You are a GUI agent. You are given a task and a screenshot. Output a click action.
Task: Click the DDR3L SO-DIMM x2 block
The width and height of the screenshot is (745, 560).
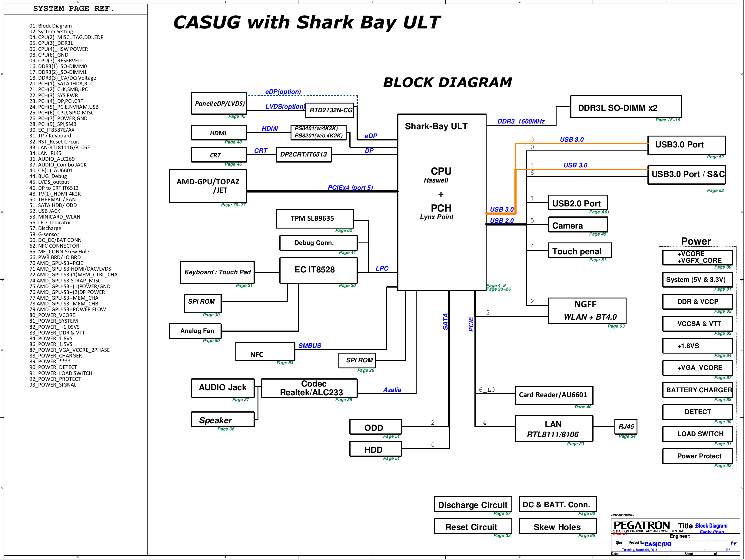pos(626,107)
